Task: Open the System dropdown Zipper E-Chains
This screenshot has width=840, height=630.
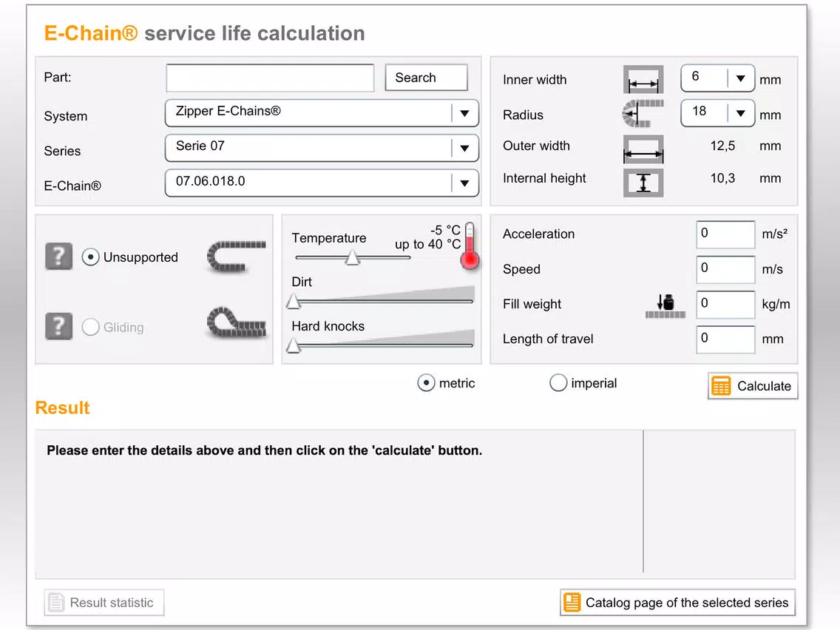Action: tap(322, 113)
